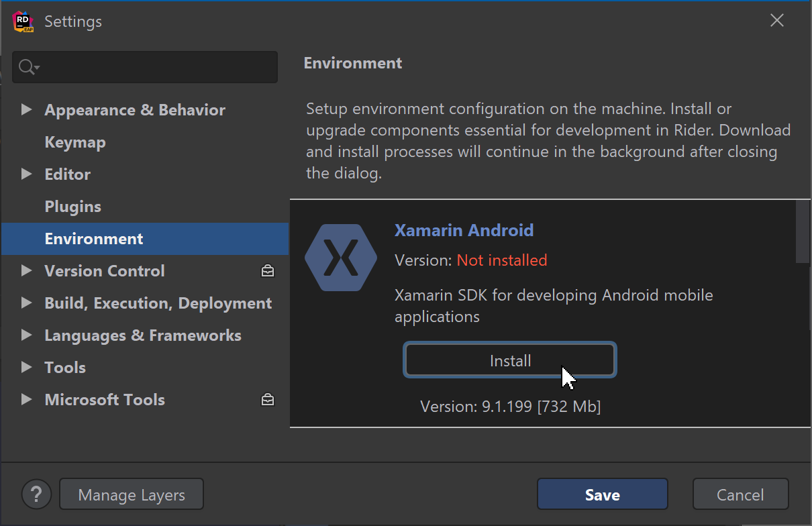Click the Xamarin Android hexagon logo
Viewport: 812px width, 526px height.
[341, 257]
